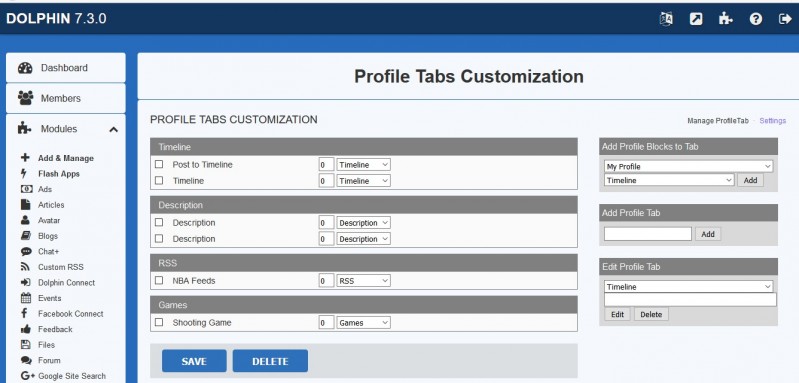Click the language/translate icon in header
Viewport: 799px width, 383px height.
tap(666, 19)
